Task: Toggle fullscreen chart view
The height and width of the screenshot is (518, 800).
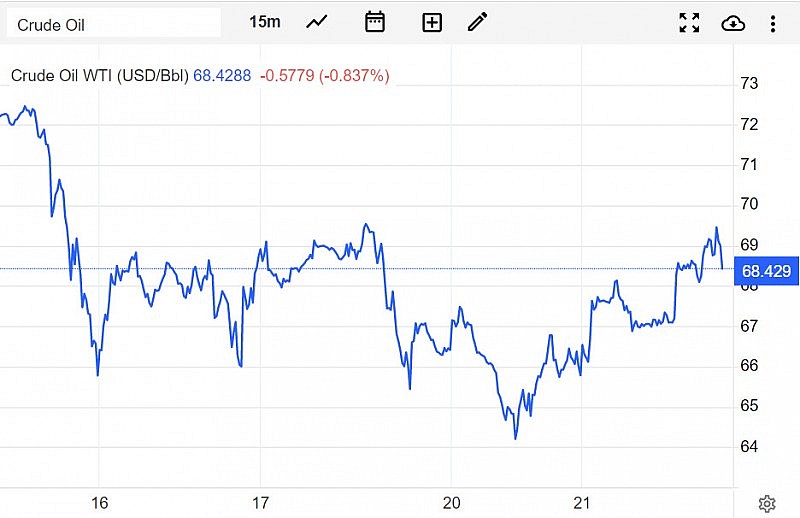Action: 689,23
